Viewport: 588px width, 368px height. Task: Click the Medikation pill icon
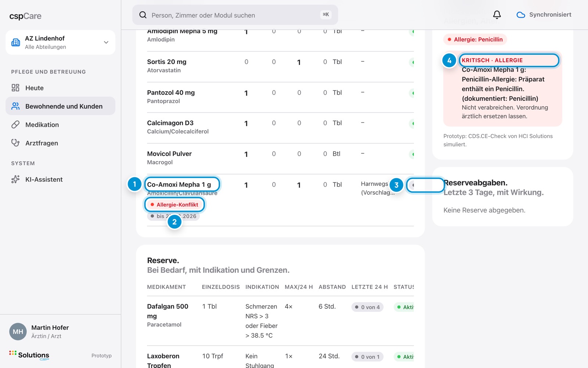click(x=15, y=124)
